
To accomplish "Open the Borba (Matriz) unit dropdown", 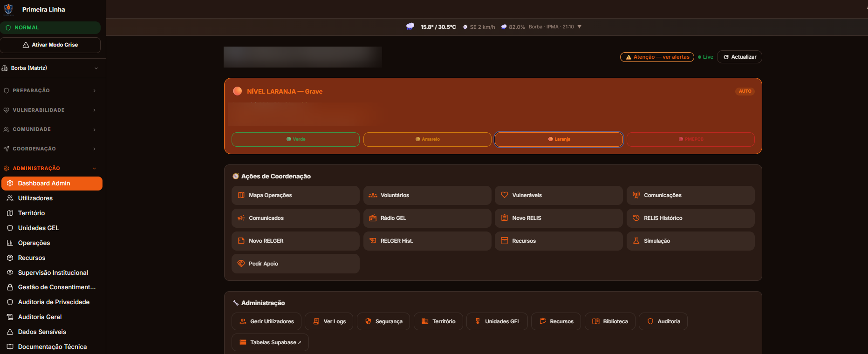I will coord(50,68).
